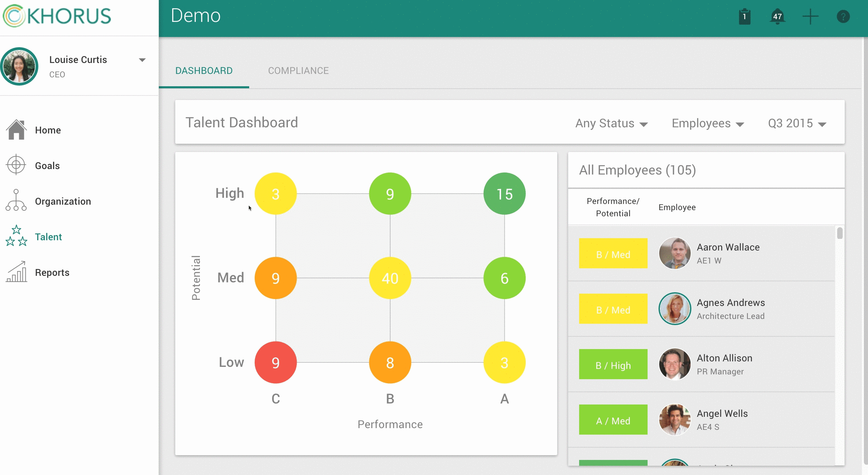Open the help question mark icon
Image resolution: width=868 pixels, height=475 pixels.
[x=843, y=16]
